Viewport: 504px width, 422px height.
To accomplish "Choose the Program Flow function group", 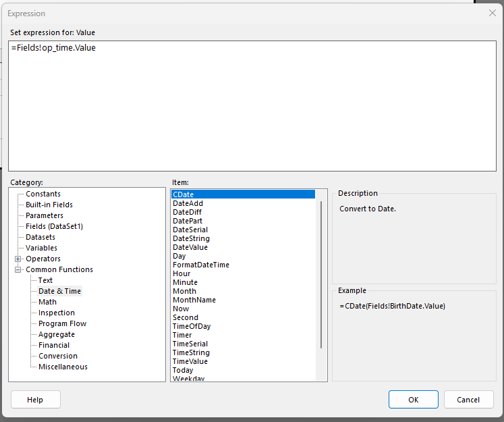I will point(62,323).
